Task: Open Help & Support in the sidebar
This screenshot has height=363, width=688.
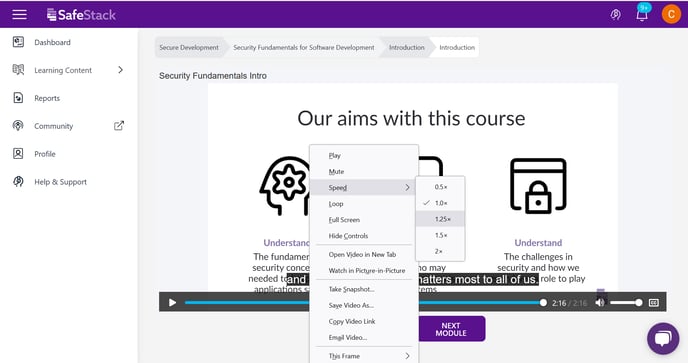Action: tap(61, 182)
